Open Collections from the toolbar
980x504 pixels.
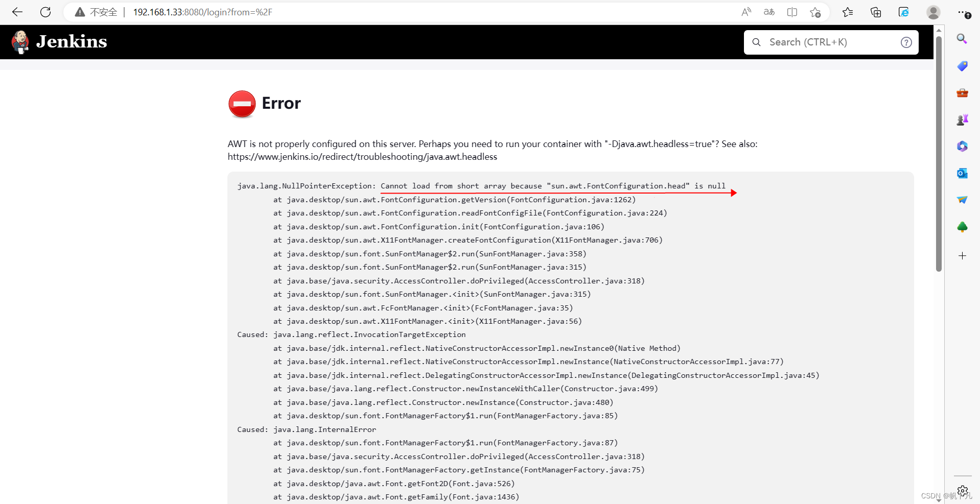click(x=876, y=12)
